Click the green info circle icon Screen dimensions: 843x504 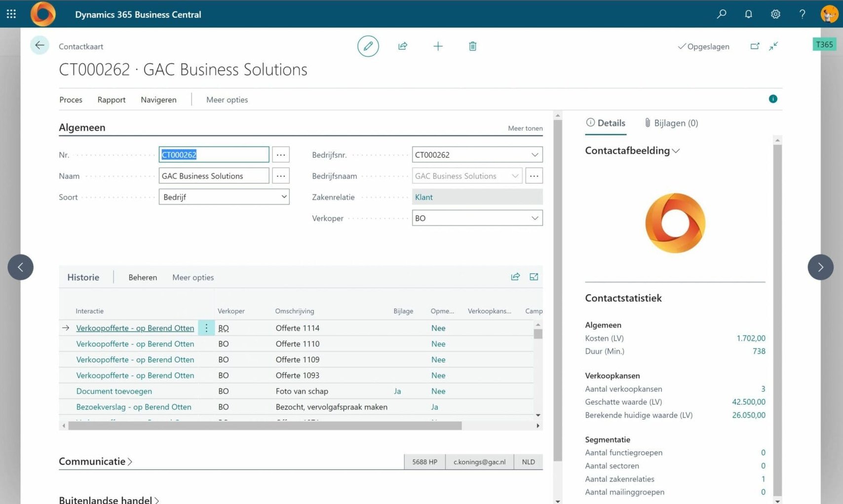[773, 99]
